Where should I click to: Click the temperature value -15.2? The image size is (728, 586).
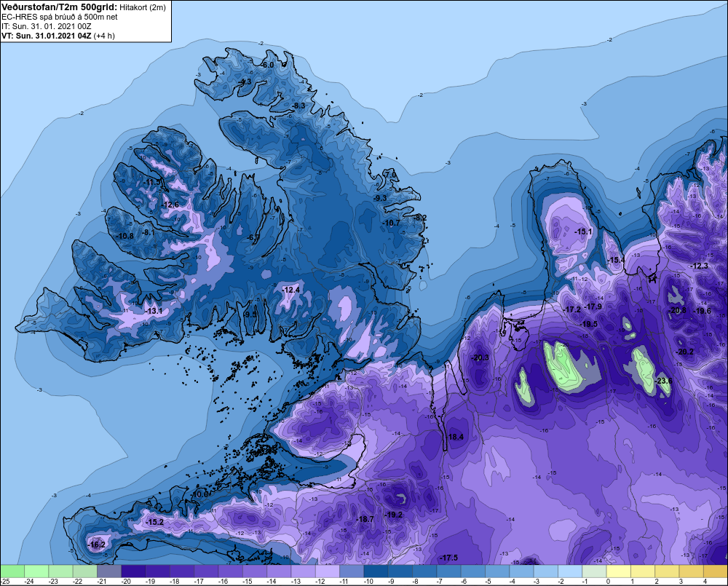pos(154,522)
